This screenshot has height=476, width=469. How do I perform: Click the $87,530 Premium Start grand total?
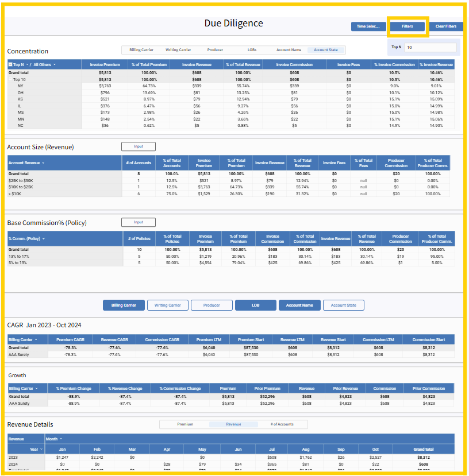[x=251, y=348]
